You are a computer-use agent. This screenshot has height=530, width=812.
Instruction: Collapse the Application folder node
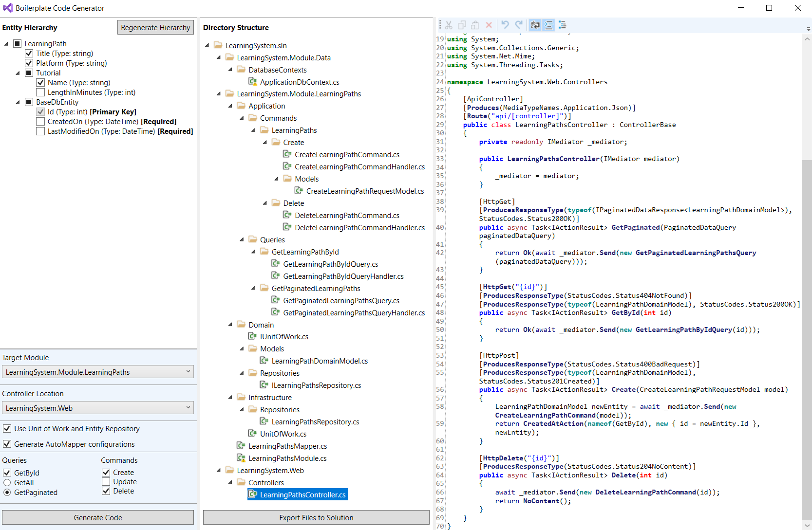(x=230, y=106)
